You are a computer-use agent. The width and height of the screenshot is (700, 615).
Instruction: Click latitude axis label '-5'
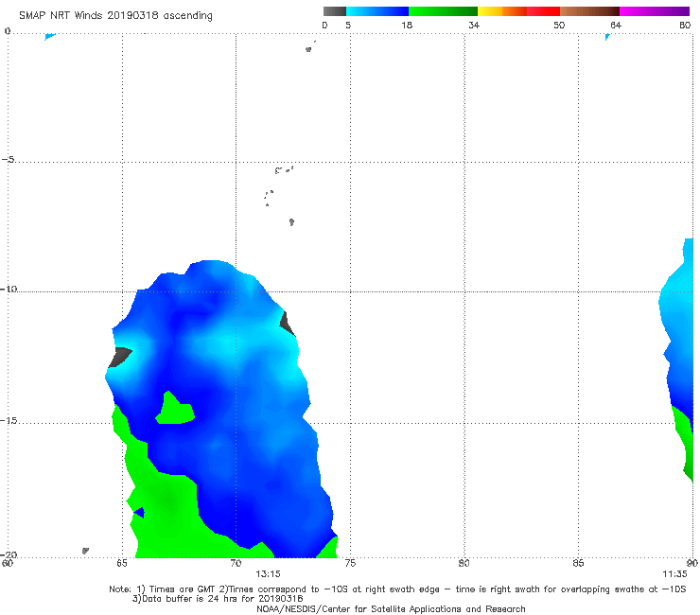pyautogui.click(x=9, y=160)
